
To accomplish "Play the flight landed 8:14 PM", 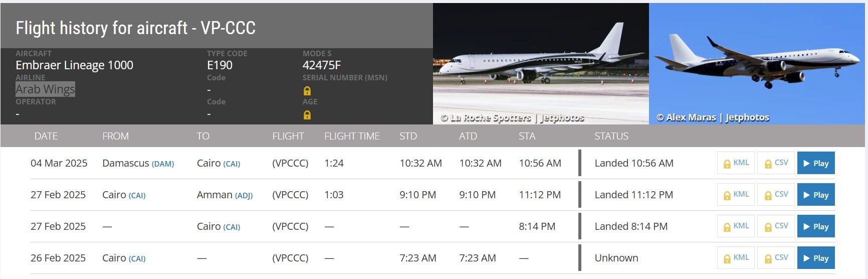I will tap(816, 226).
